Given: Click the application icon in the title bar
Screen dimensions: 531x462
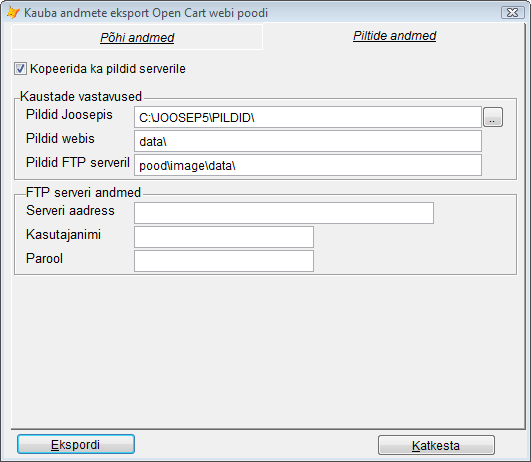Looking at the screenshot, I should tap(13, 13).
